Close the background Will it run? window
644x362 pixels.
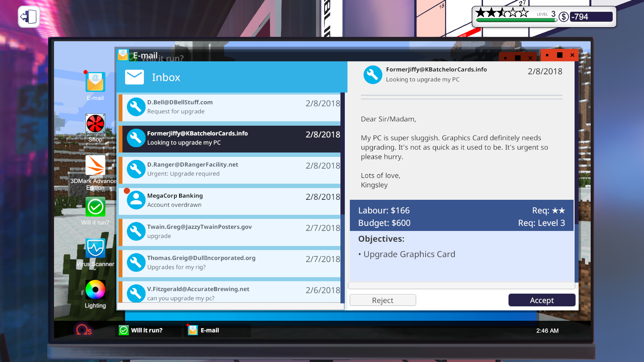(530, 58)
